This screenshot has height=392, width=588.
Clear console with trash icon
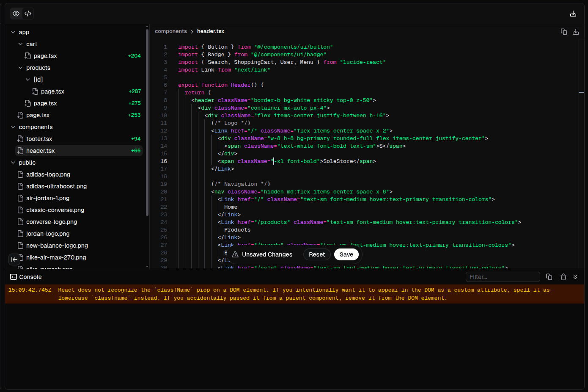pos(563,277)
